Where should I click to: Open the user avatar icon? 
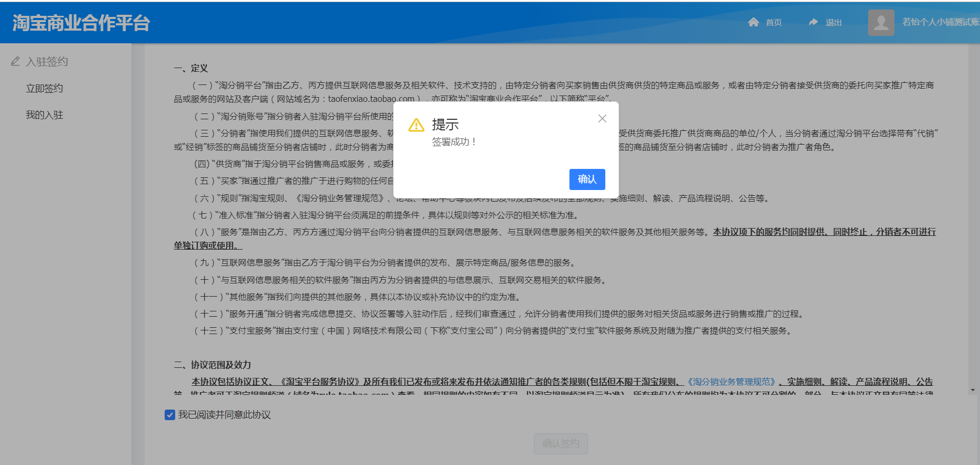tap(881, 22)
